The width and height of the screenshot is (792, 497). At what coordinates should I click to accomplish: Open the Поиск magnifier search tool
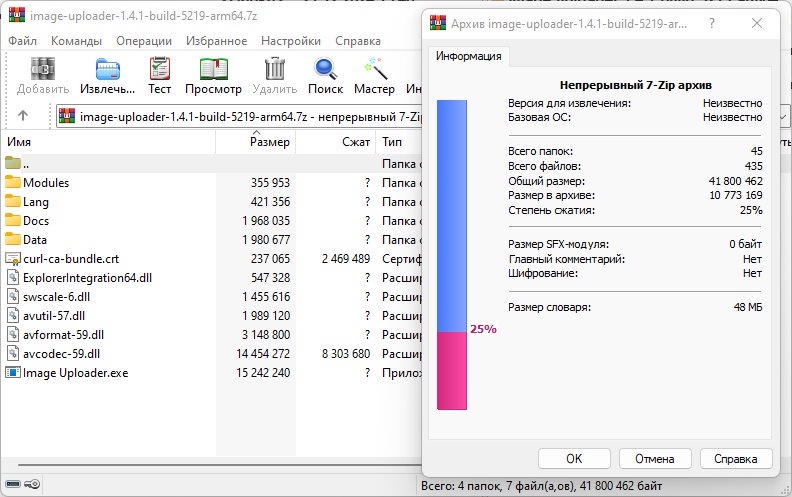point(325,69)
